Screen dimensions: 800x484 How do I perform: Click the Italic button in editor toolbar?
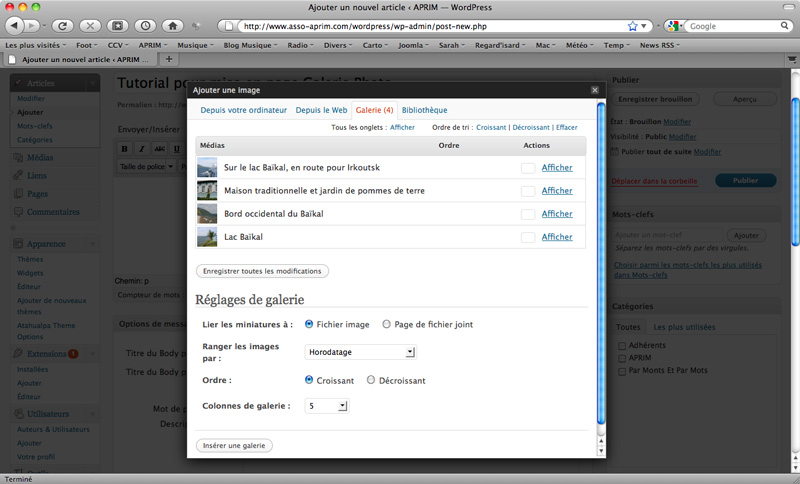point(142,148)
